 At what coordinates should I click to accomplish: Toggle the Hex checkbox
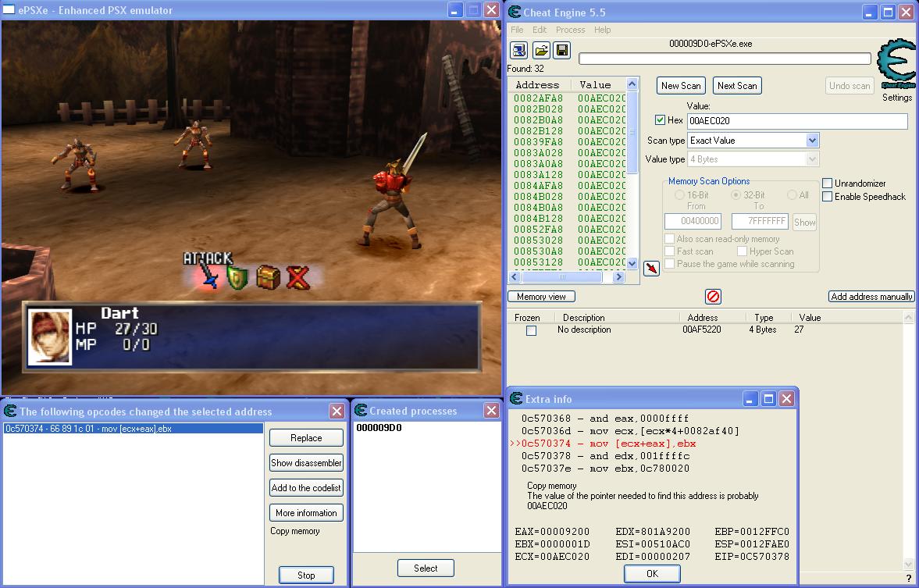tap(660, 119)
